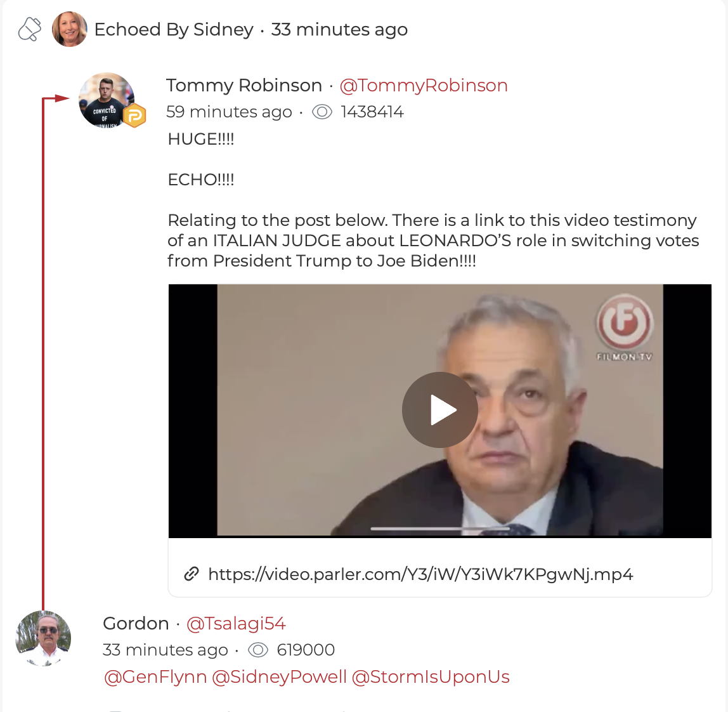
Task: Open Tommy Robinson's profile avatar
Action: pyautogui.click(x=107, y=100)
